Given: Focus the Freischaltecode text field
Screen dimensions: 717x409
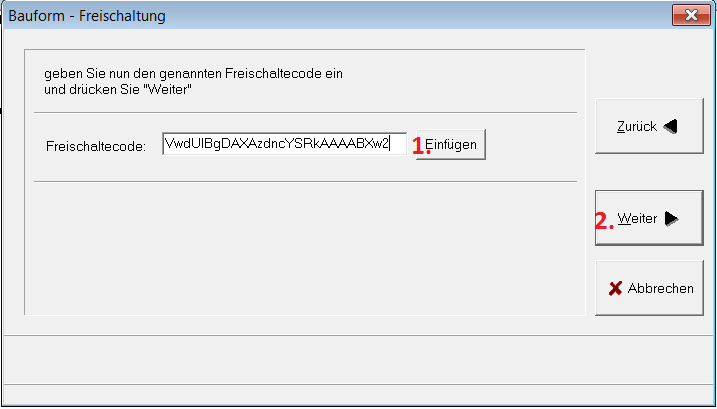Looking at the screenshot, I should [284, 145].
